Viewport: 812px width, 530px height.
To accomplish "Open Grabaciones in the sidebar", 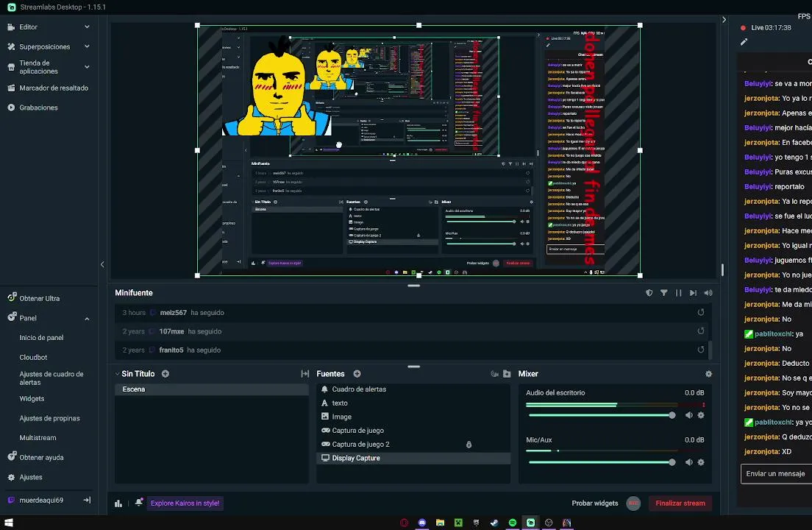I will click(38, 107).
